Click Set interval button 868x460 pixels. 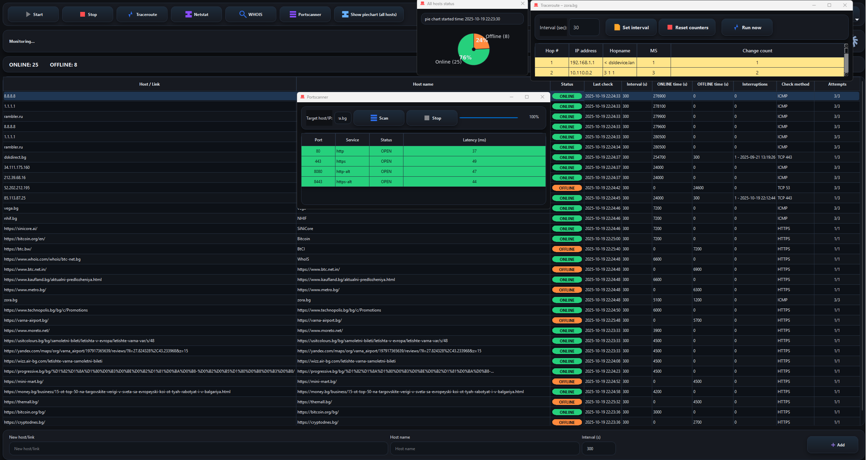point(631,28)
